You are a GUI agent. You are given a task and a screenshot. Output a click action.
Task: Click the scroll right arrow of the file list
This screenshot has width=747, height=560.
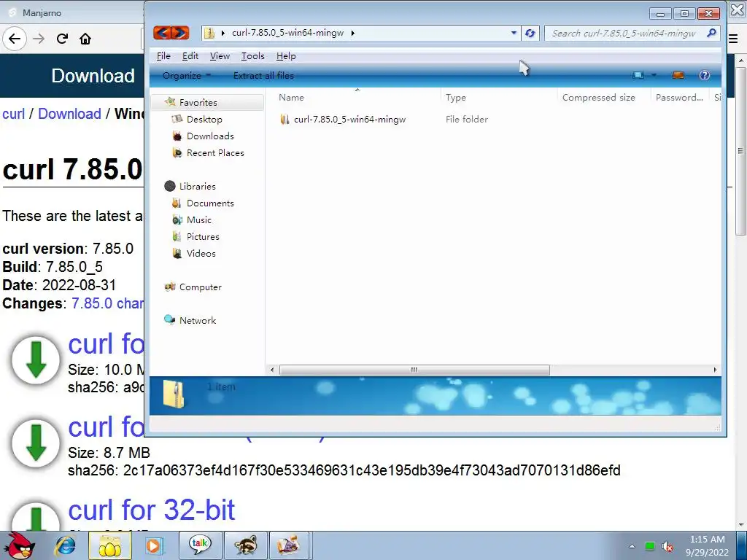click(x=715, y=370)
